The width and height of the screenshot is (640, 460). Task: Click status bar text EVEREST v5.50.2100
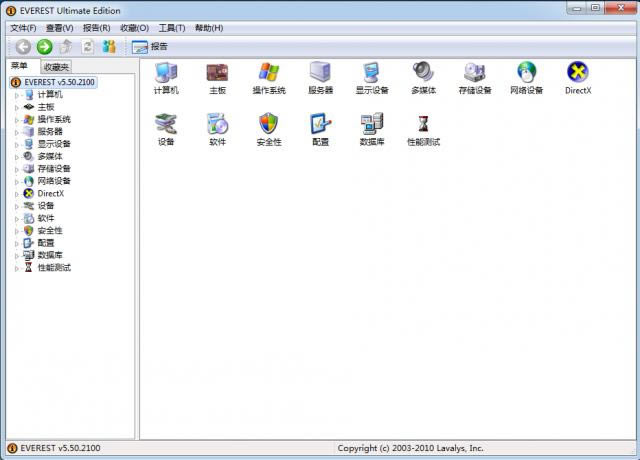click(60, 448)
